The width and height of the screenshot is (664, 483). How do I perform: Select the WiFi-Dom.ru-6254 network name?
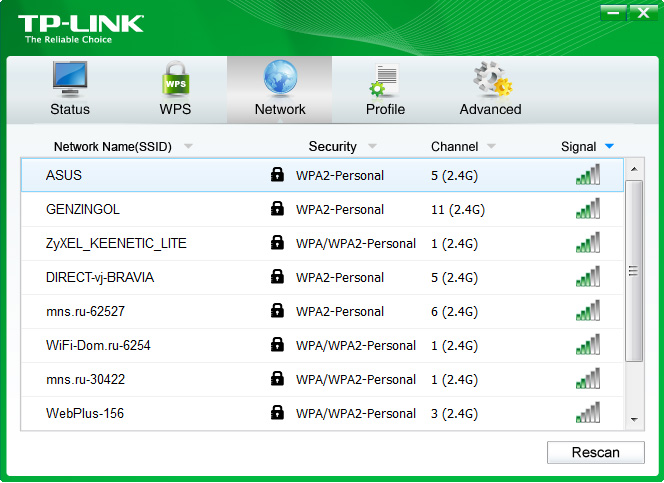tap(98, 345)
